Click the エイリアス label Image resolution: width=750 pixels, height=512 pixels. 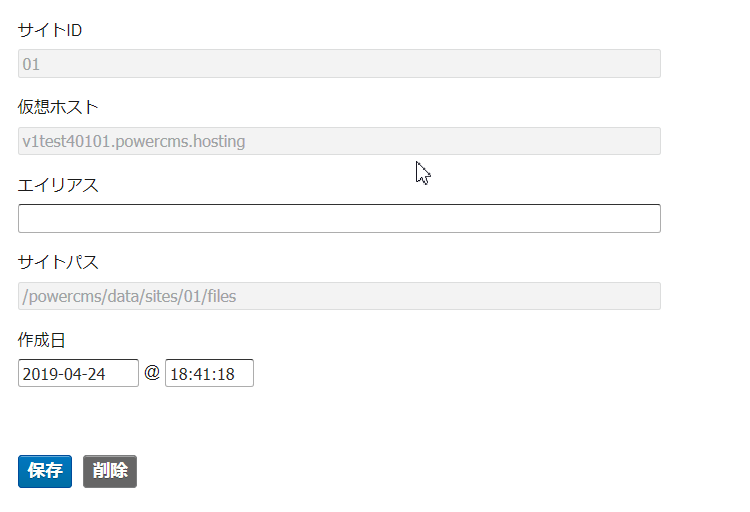pyautogui.click(x=58, y=185)
